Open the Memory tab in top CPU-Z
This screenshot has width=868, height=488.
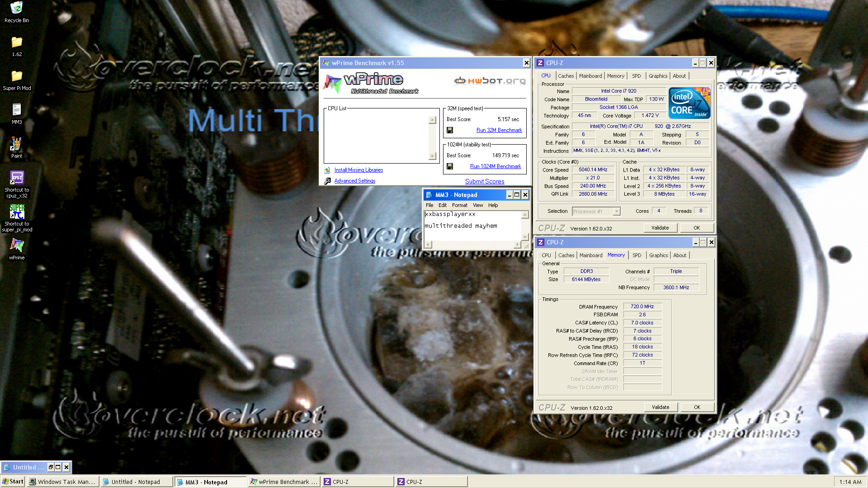coord(615,76)
